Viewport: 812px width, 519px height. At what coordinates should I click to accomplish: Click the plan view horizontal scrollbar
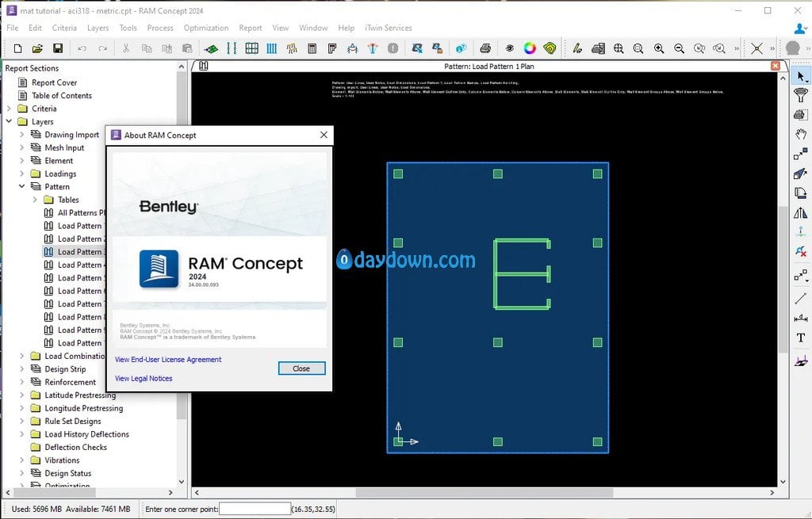(x=485, y=493)
